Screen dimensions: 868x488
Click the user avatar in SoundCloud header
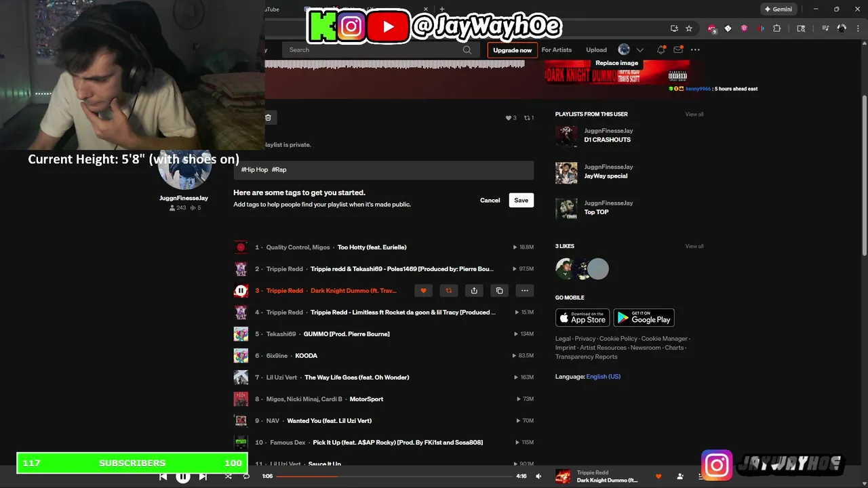tap(624, 49)
